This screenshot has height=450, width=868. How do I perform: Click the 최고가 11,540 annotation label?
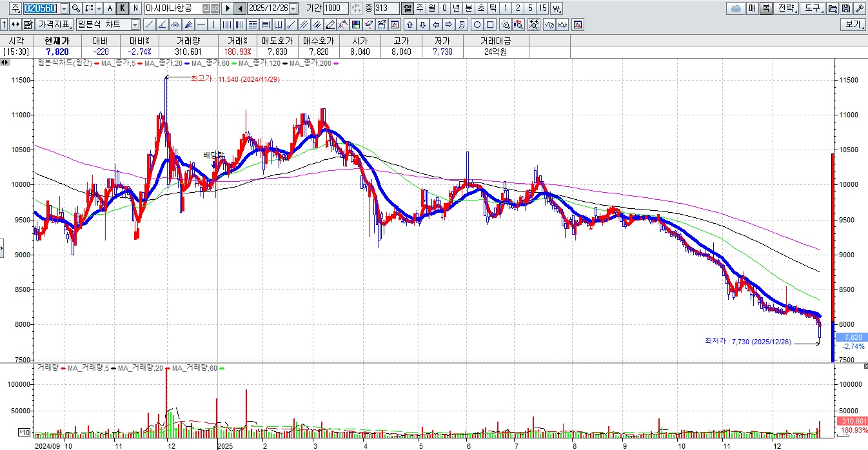coord(235,79)
